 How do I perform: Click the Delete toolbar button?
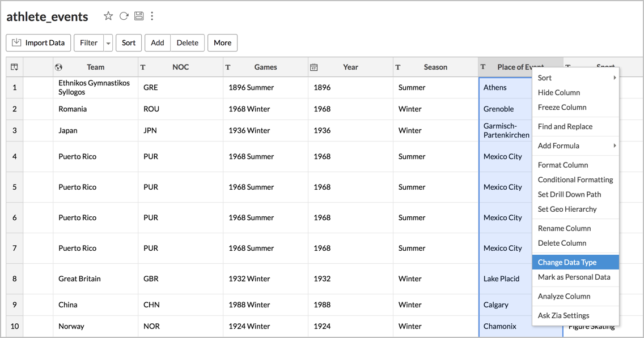(187, 42)
